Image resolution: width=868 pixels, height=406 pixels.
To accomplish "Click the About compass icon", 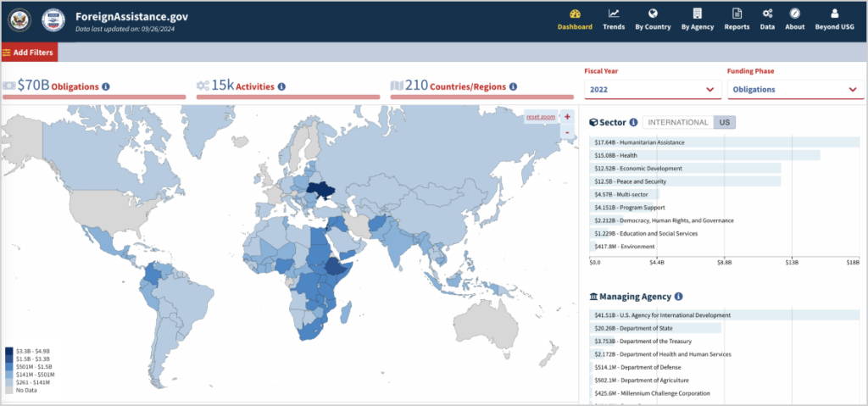I will (x=794, y=14).
